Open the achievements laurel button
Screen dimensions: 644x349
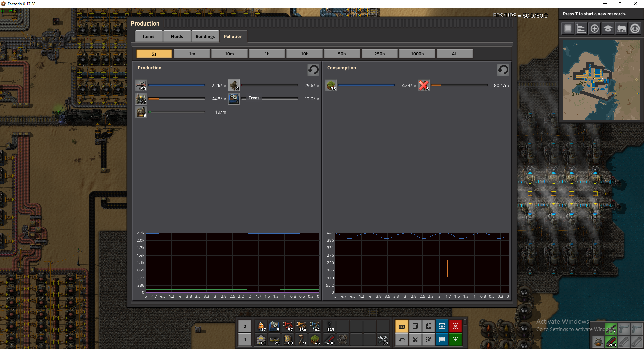[x=635, y=29]
